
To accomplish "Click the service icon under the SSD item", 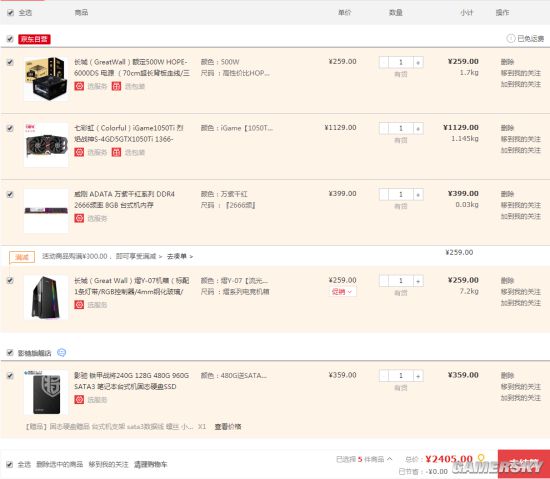I will coord(79,399).
